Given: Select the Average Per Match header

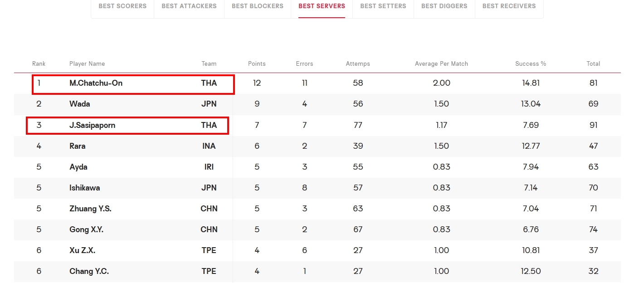Looking at the screenshot, I should click(x=441, y=63).
